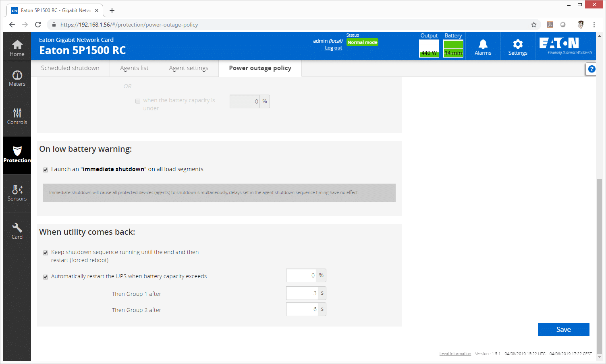This screenshot has width=606, height=364.
Task: Open the Home section in sidebar
Action: click(17, 48)
